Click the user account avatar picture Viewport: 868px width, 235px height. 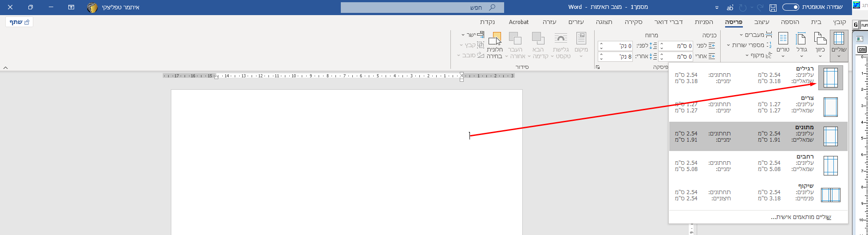click(92, 8)
